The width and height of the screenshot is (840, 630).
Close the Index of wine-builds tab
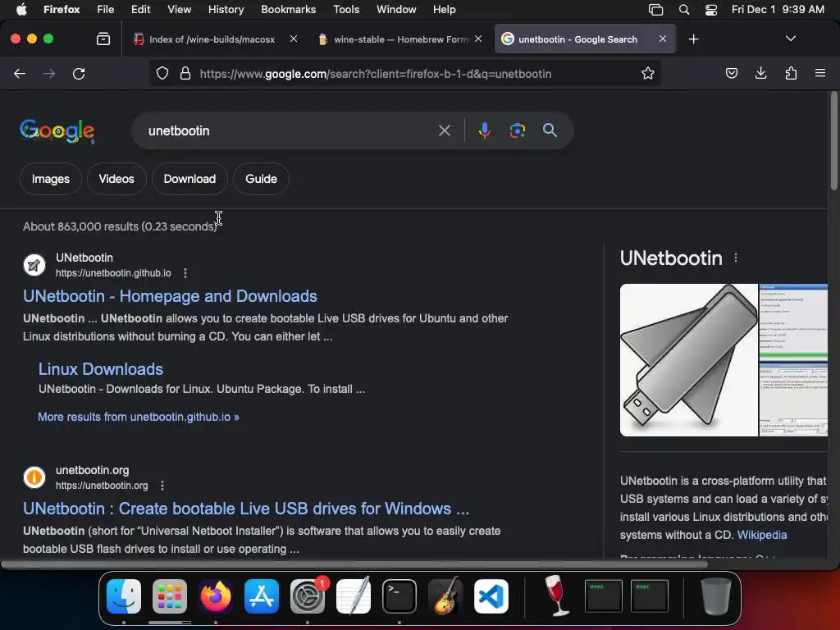pos(294,39)
